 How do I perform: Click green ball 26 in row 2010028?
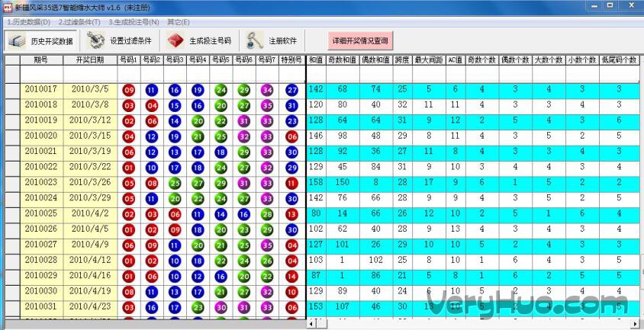pyautogui.click(x=267, y=261)
